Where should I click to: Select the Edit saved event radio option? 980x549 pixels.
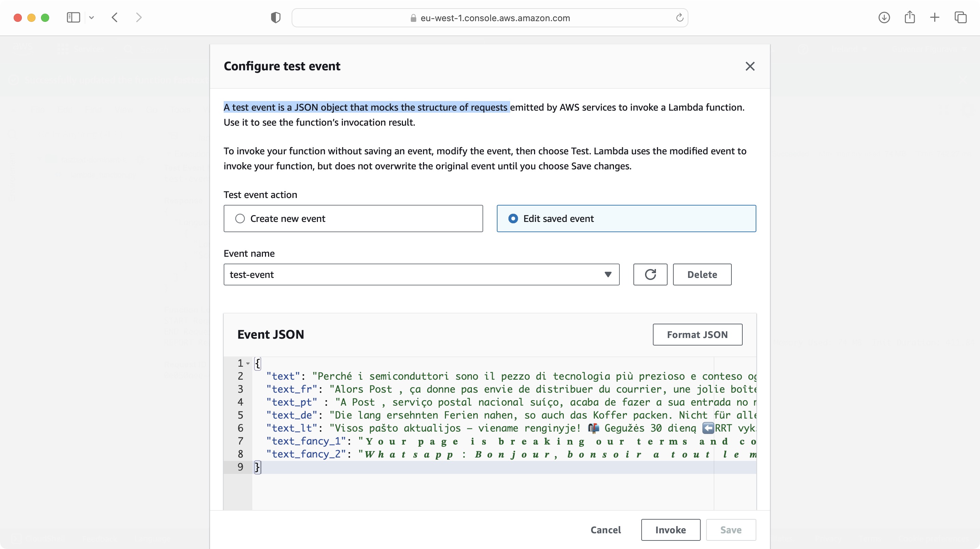click(513, 219)
